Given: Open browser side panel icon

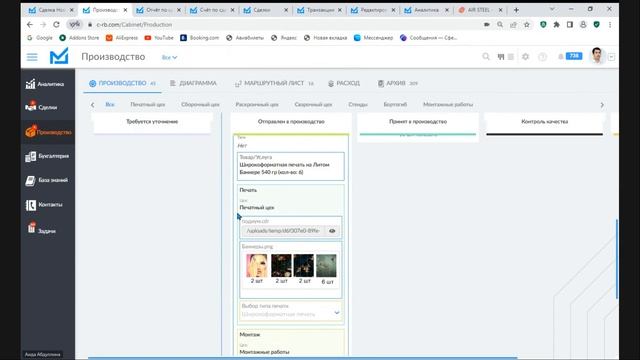Looking at the screenshot, I should [x=570, y=24].
